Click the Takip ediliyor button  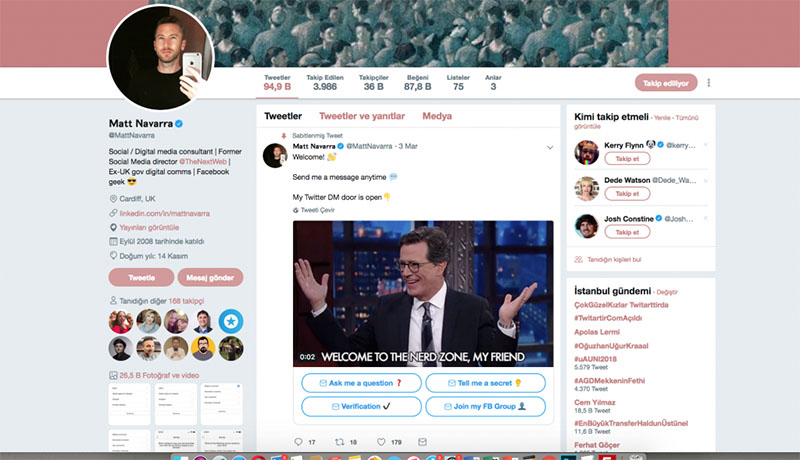pos(666,83)
